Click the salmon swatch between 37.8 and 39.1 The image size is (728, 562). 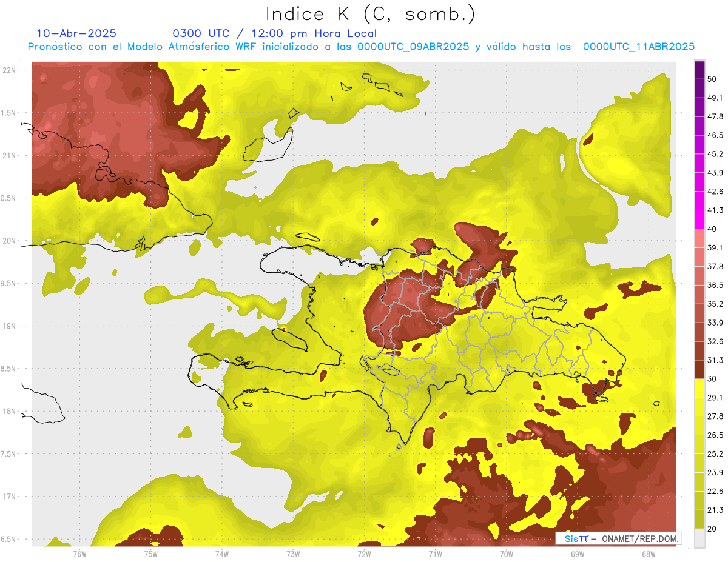pyautogui.click(x=699, y=257)
